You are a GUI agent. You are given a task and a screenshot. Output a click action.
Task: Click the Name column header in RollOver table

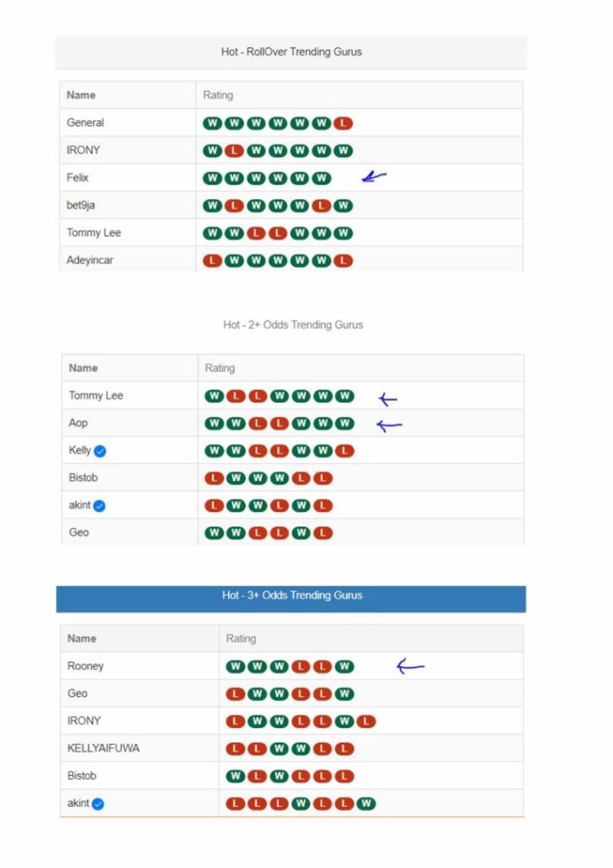click(x=81, y=95)
